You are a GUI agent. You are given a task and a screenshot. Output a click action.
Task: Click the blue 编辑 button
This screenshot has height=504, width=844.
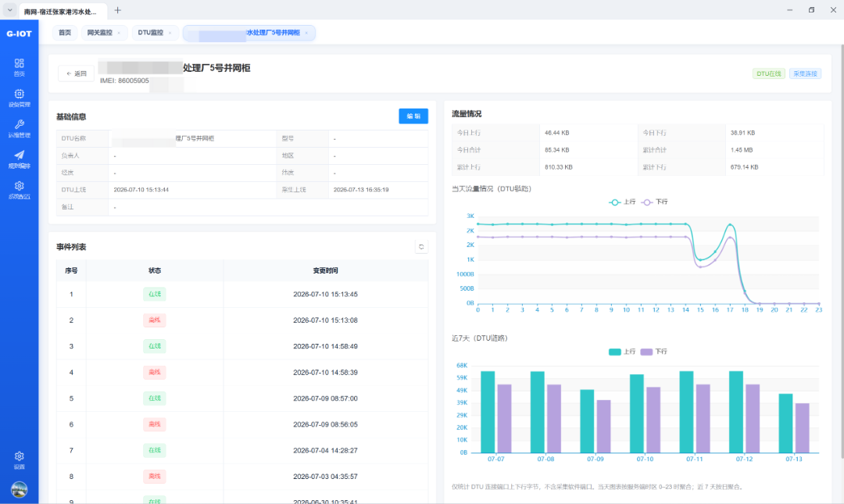(x=413, y=116)
